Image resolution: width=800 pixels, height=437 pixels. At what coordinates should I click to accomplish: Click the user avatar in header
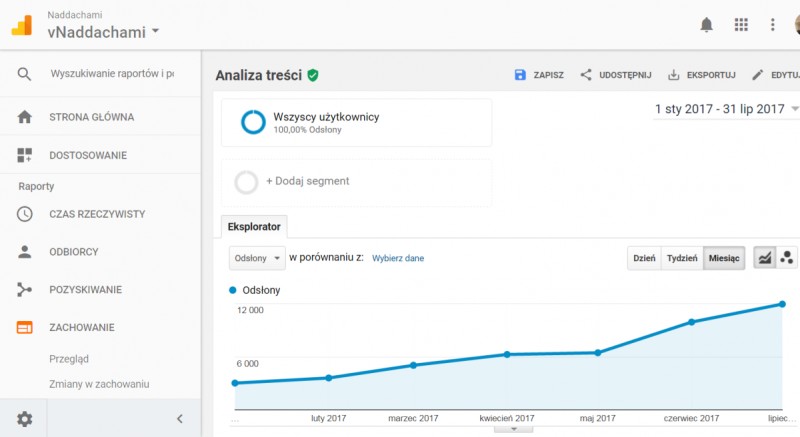click(797, 24)
